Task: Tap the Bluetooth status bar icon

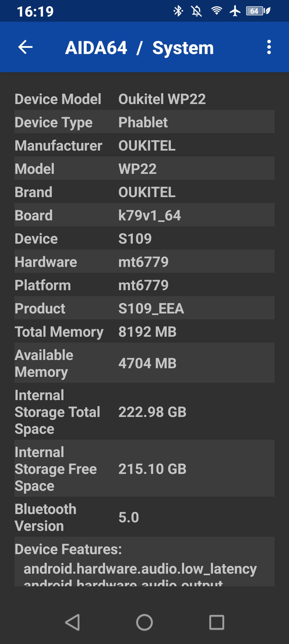Action: pyautogui.click(x=178, y=11)
